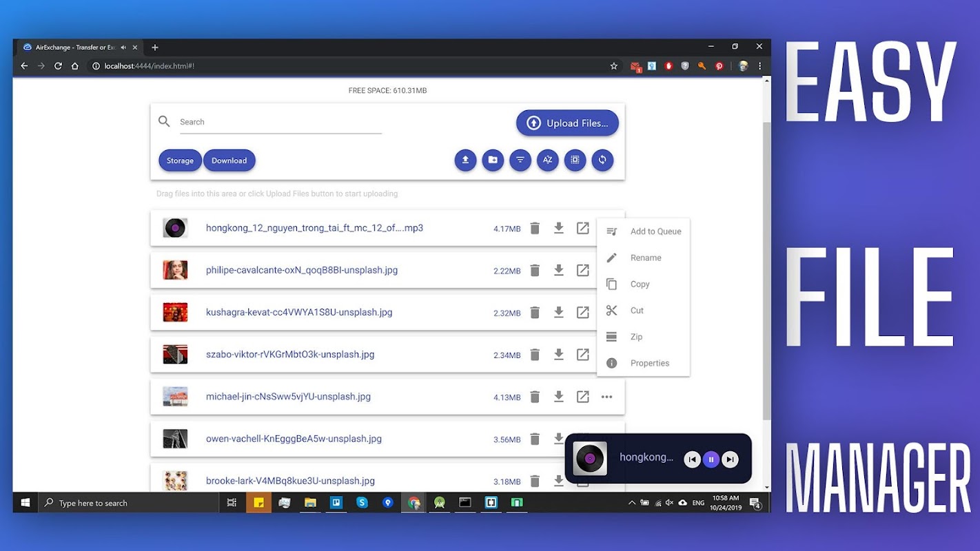Open the filter list icon
980x551 pixels.
point(520,160)
